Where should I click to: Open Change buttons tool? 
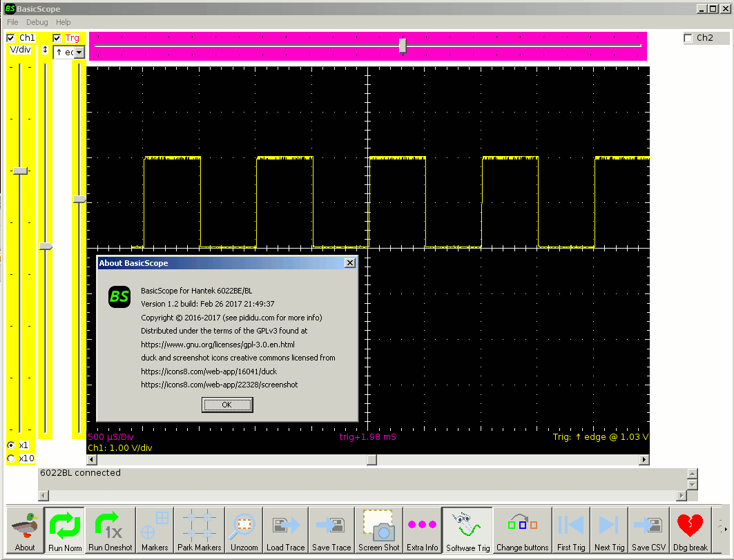(x=523, y=530)
